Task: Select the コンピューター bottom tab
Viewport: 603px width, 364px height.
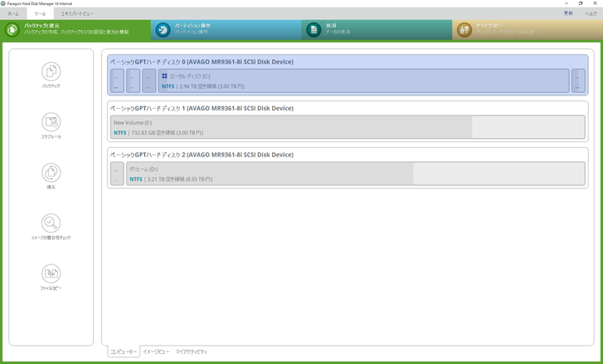Action: click(x=123, y=351)
